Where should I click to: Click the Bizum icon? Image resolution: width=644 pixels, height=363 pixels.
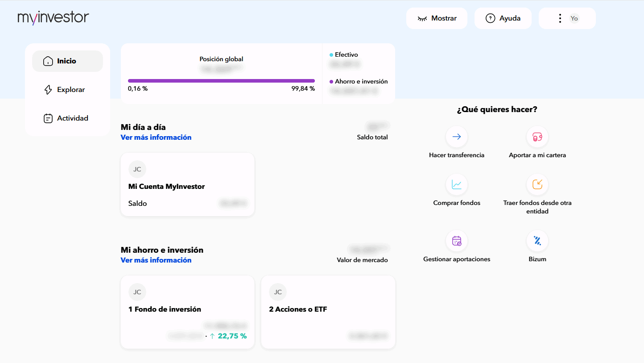pyautogui.click(x=537, y=241)
